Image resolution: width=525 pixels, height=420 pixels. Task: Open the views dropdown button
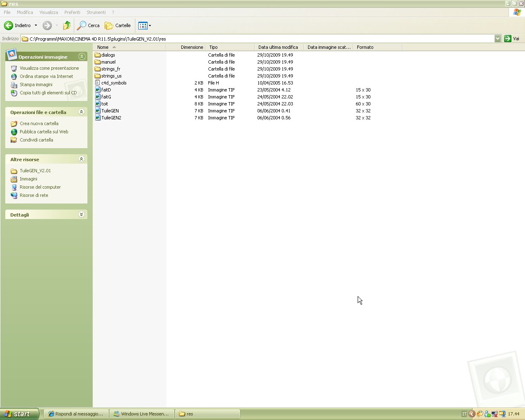point(144,25)
